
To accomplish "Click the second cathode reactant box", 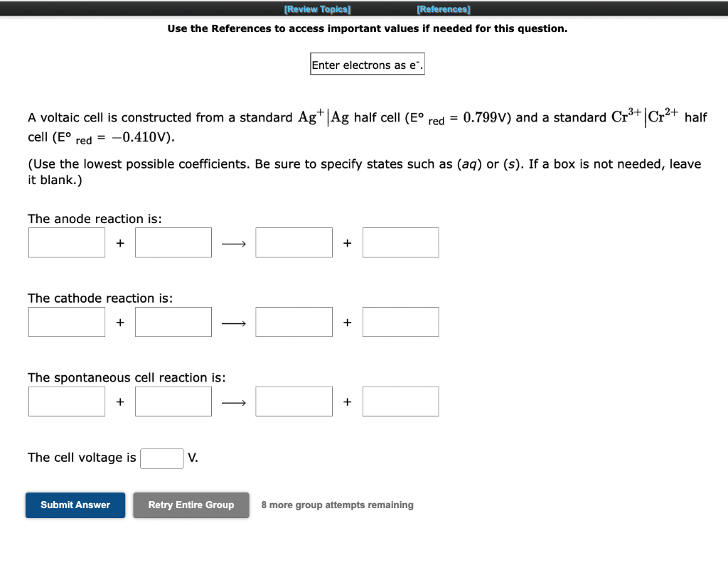I will coord(173,321).
